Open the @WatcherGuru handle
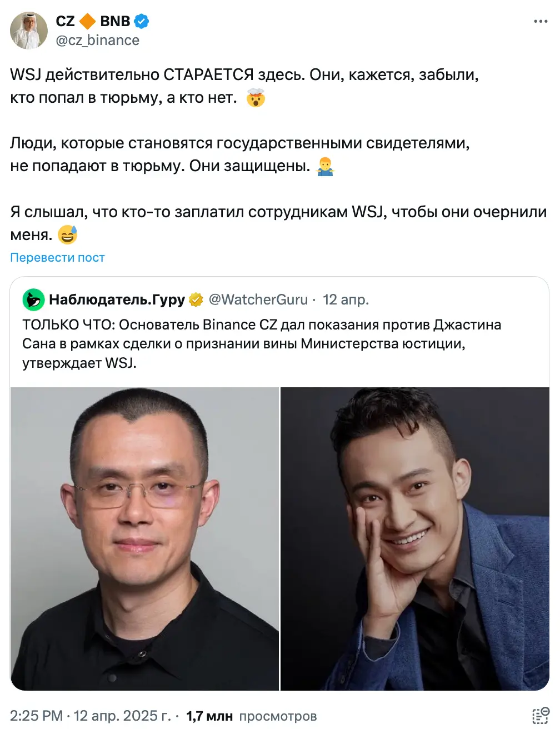This screenshot has width=560, height=734. (x=258, y=299)
